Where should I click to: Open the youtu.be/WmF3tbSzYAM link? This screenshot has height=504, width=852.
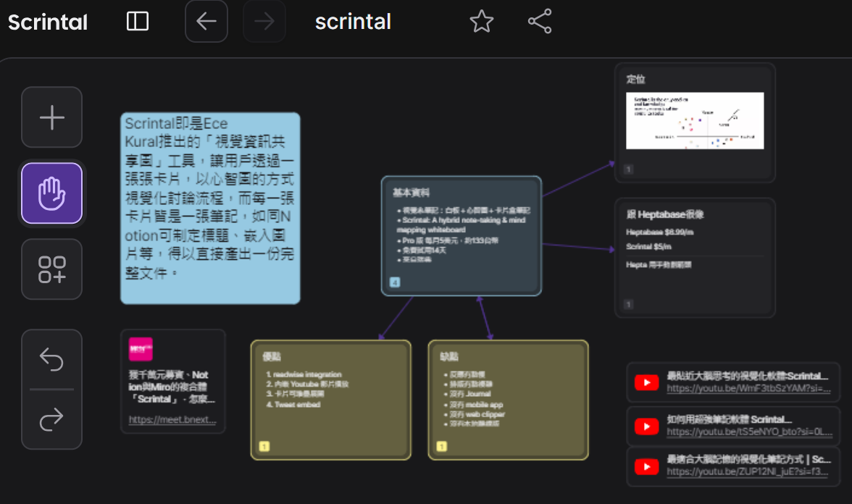click(x=749, y=388)
